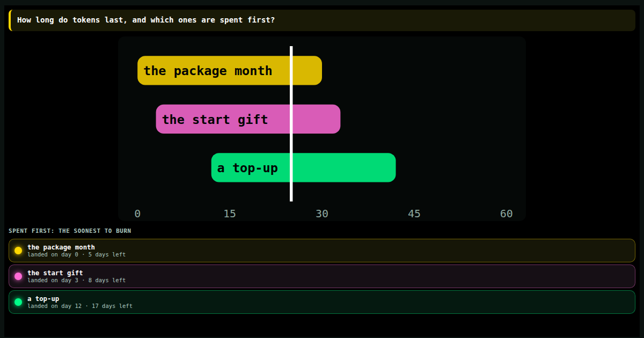Click the axis label 60
Viewport: 644px width, 338px height.
(x=507, y=214)
